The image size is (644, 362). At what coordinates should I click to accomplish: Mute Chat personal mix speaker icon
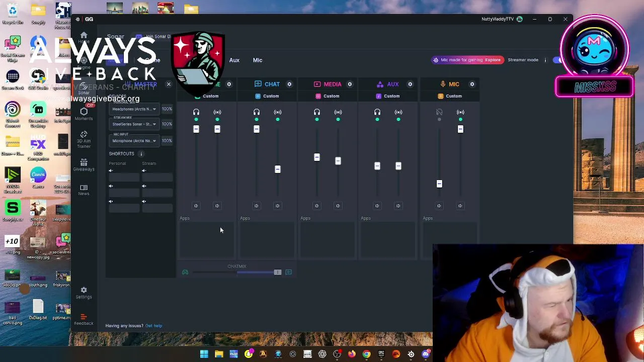256,206
